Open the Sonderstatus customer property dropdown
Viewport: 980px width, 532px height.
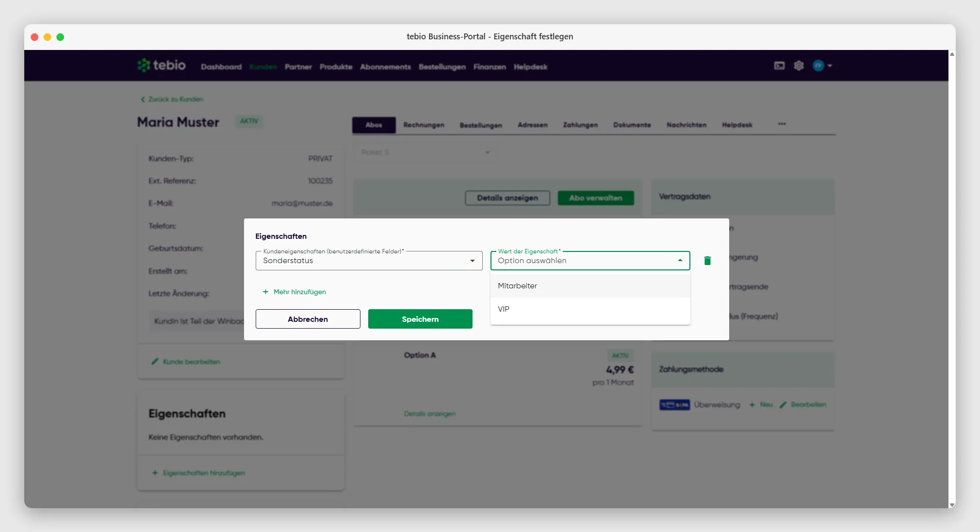point(369,261)
